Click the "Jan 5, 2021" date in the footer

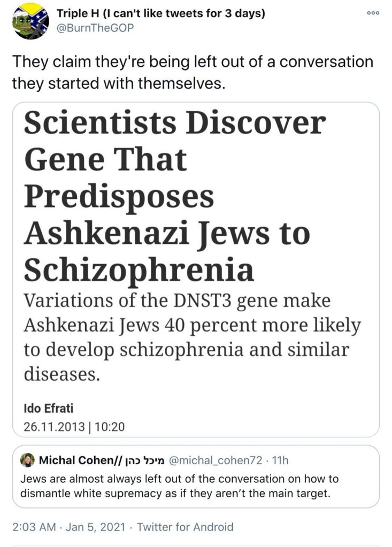coord(94,527)
